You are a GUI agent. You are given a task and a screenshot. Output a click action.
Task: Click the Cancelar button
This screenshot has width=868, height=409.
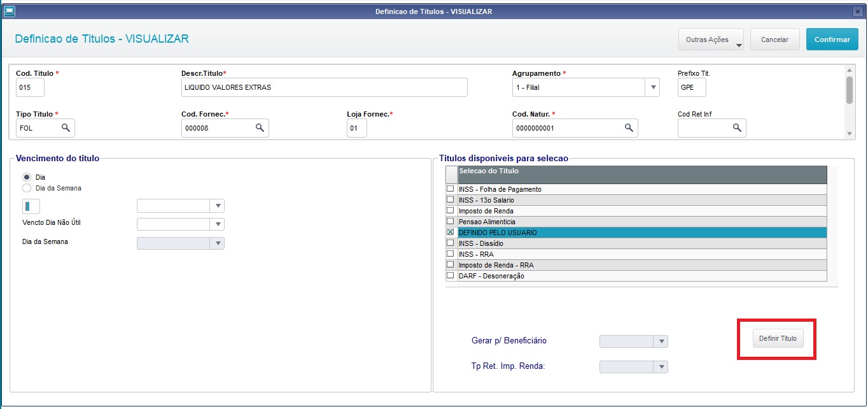(774, 39)
